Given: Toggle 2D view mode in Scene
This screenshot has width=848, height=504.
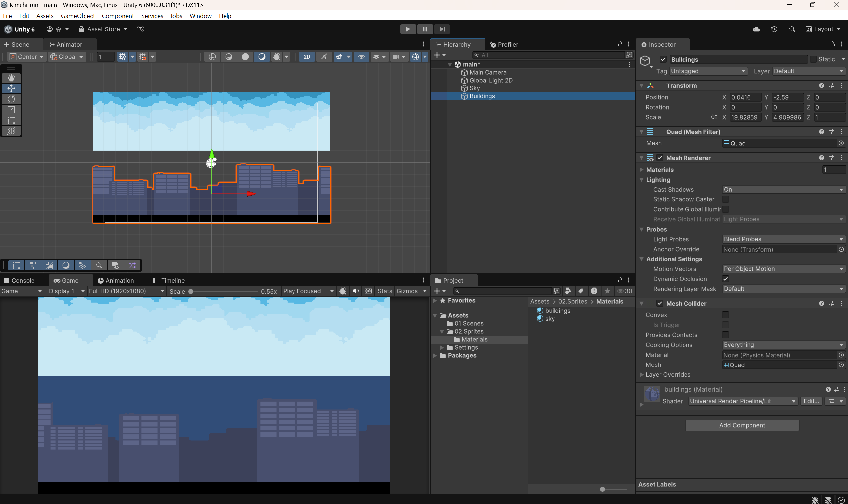Looking at the screenshot, I should [x=306, y=57].
